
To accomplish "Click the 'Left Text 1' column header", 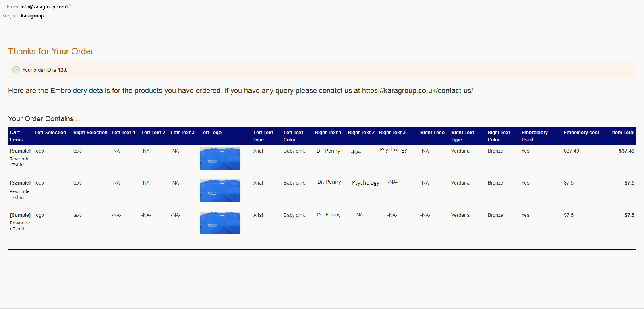I will (x=123, y=133).
